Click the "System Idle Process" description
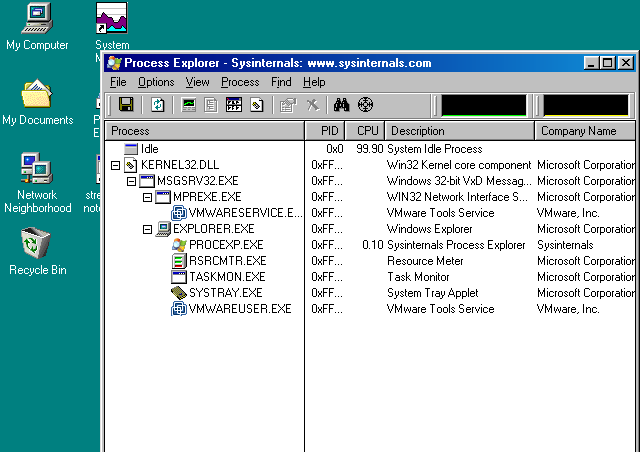The height and width of the screenshot is (452, 640). (435, 149)
